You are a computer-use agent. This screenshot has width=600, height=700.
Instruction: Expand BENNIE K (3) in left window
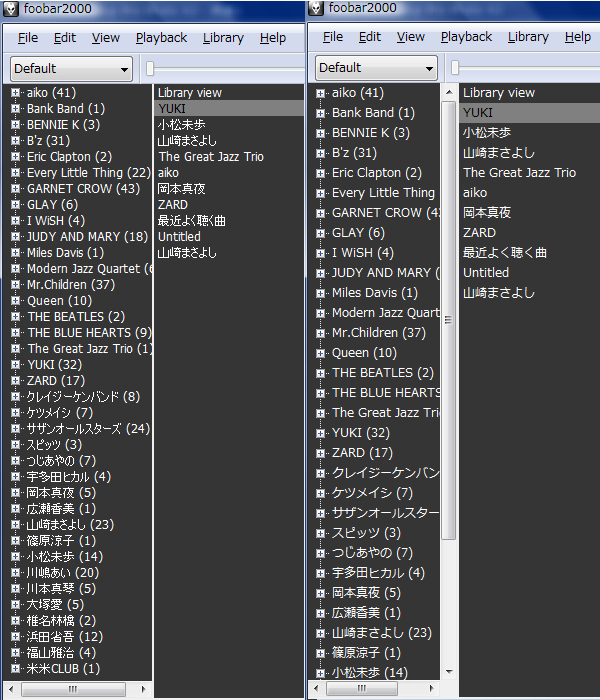point(16,125)
